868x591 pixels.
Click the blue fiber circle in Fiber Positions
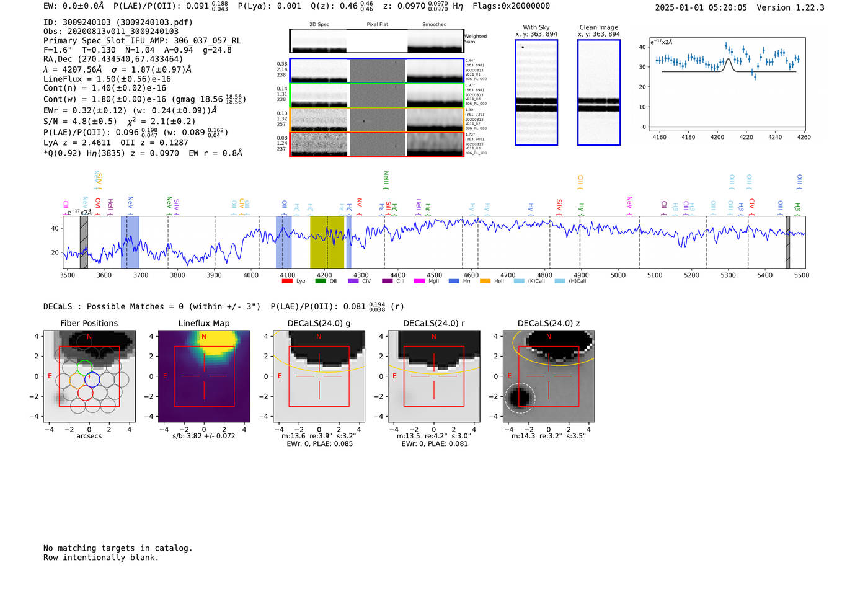point(92,379)
